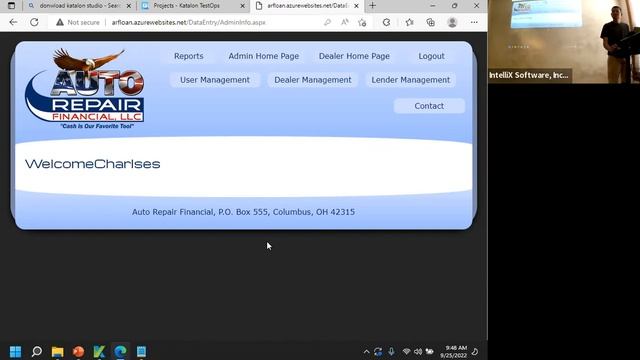Click the browser extensions refresh-circle icon
This screenshot has width=640, height=360.
click(x=386, y=22)
